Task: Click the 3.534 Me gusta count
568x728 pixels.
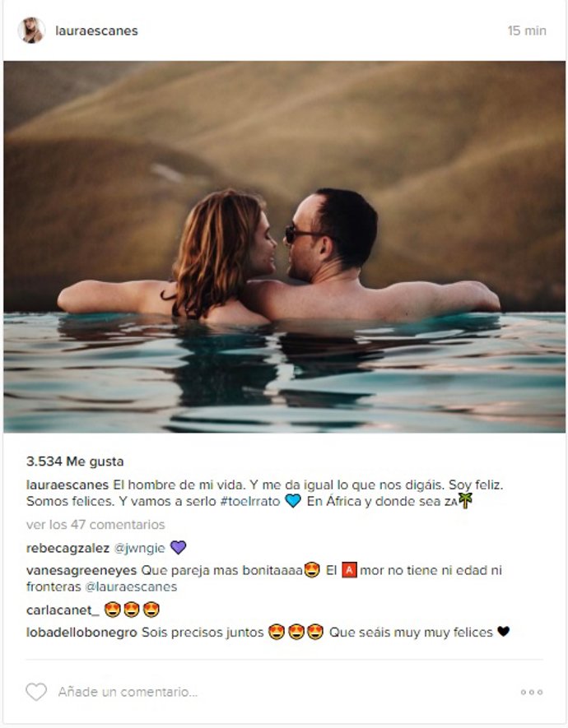Action: pos(75,461)
